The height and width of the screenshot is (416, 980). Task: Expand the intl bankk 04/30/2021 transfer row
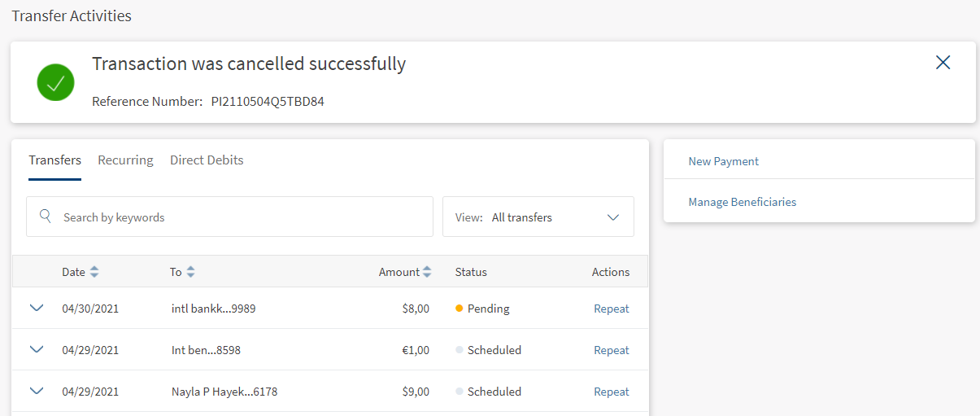pos(36,308)
